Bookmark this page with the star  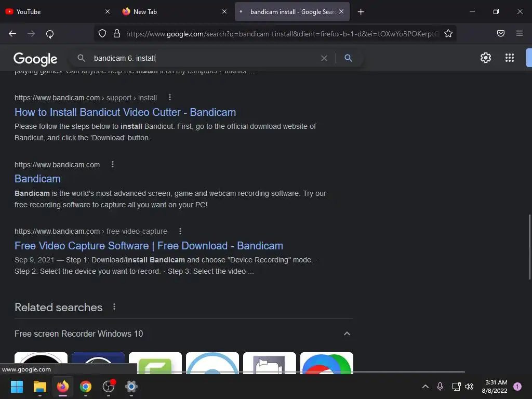[x=448, y=33]
